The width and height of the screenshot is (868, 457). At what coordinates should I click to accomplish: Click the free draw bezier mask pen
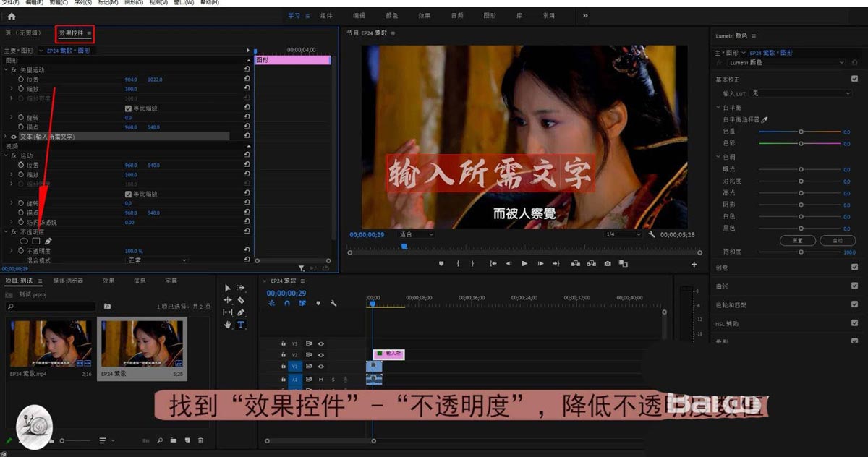click(x=48, y=241)
